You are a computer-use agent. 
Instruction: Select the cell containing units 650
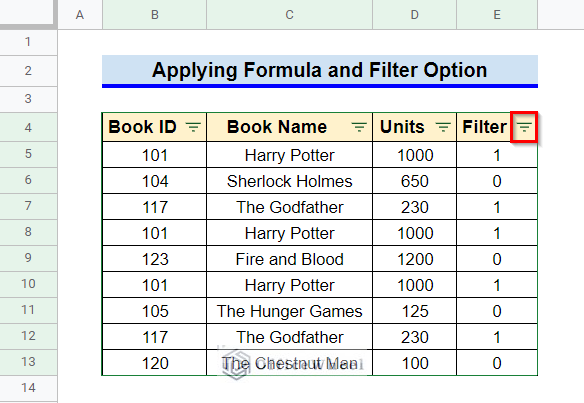[x=415, y=181]
